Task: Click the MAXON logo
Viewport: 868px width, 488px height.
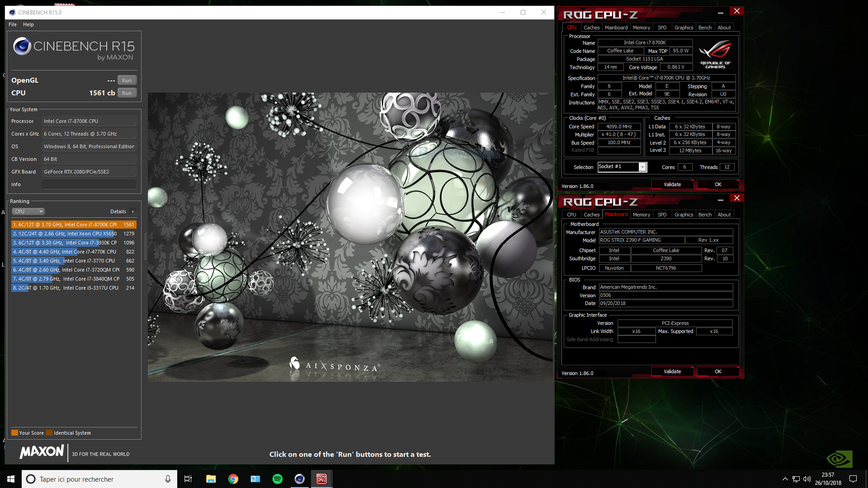Action: pyautogui.click(x=42, y=452)
